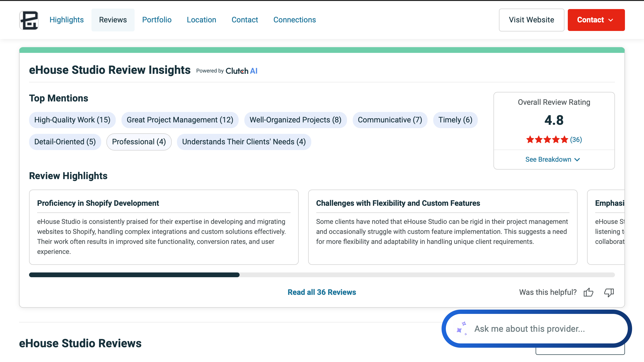
Task: Expand the See Breakdown rating details
Action: click(553, 160)
